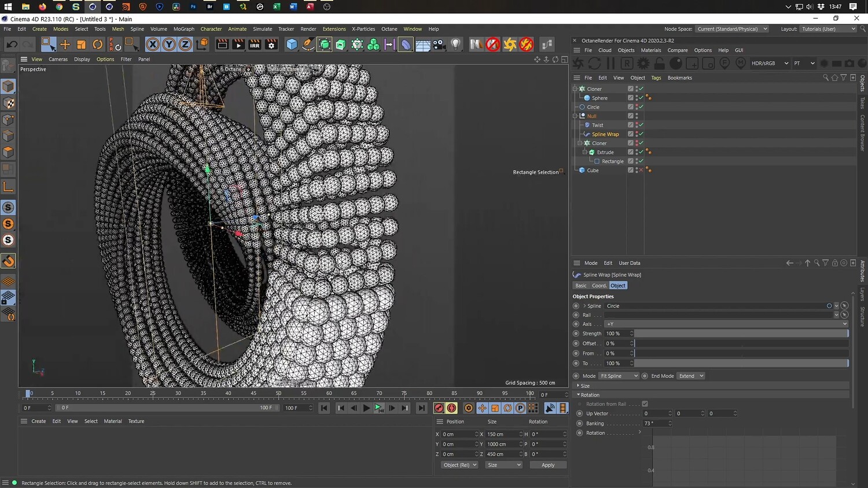Disable the Twist deformer green checkmark
The width and height of the screenshot is (868, 488).
point(641,125)
